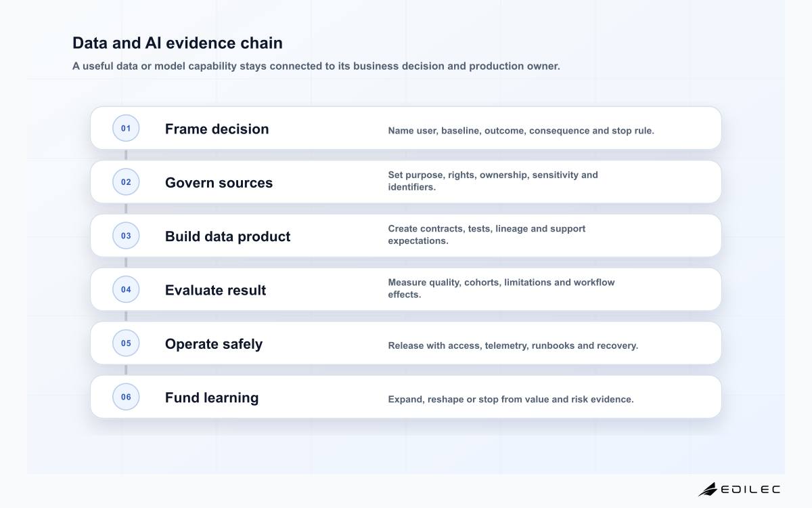812x508 pixels.
Task: Click the slide title Data and AI evidence chain
Action: [177, 43]
